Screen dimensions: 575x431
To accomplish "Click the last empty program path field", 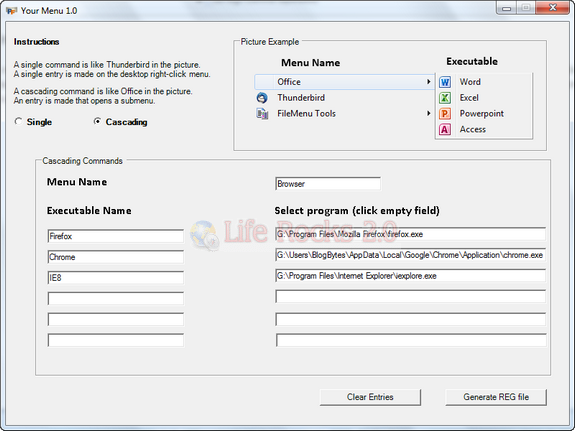I will click(x=410, y=340).
